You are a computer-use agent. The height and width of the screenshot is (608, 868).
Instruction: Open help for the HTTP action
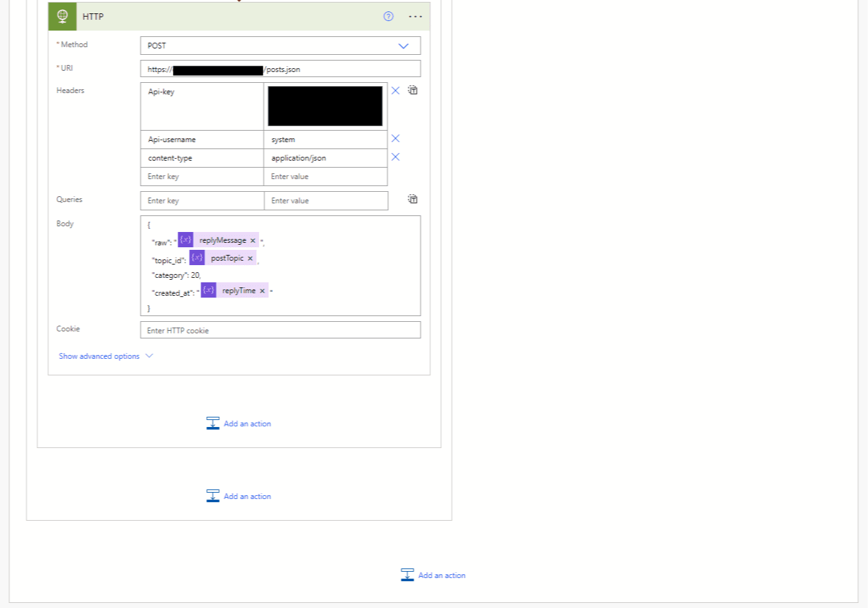click(x=388, y=17)
